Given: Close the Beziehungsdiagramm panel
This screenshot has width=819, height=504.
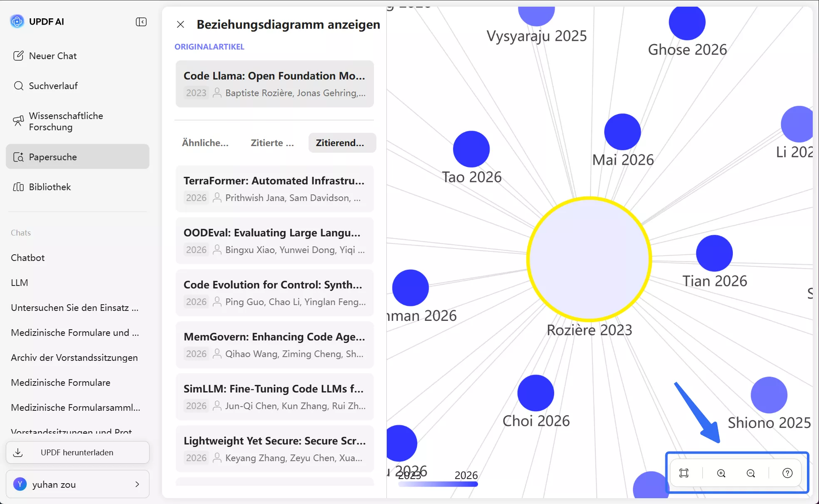Looking at the screenshot, I should 180,25.
